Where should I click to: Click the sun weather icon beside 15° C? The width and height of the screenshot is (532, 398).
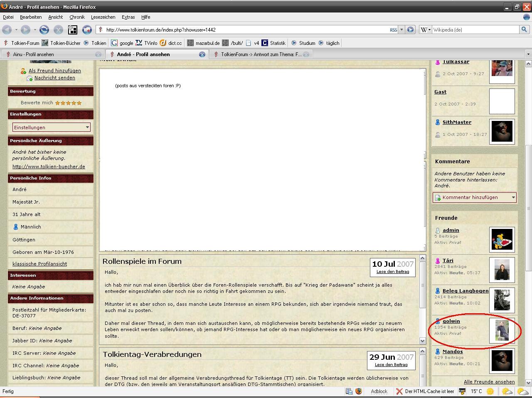[490, 391]
